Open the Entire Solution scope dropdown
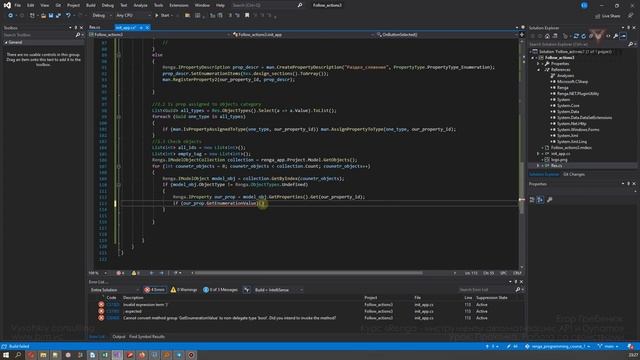 pyautogui.click(x=114, y=290)
